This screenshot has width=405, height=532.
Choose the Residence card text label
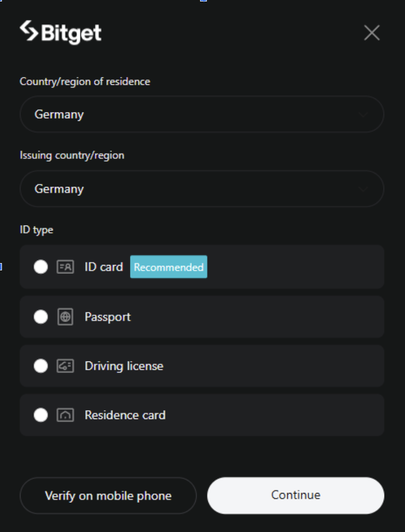point(125,415)
